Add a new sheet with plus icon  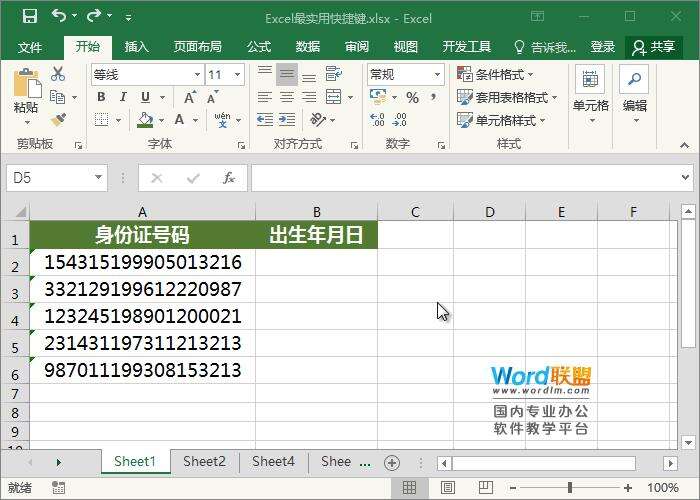click(x=392, y=462)
